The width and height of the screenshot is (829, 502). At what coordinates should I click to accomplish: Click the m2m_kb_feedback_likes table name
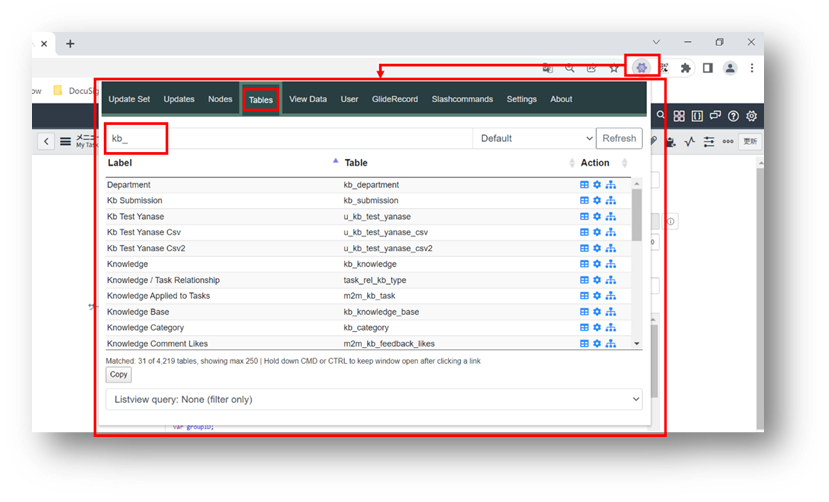[x=389, y=343]
